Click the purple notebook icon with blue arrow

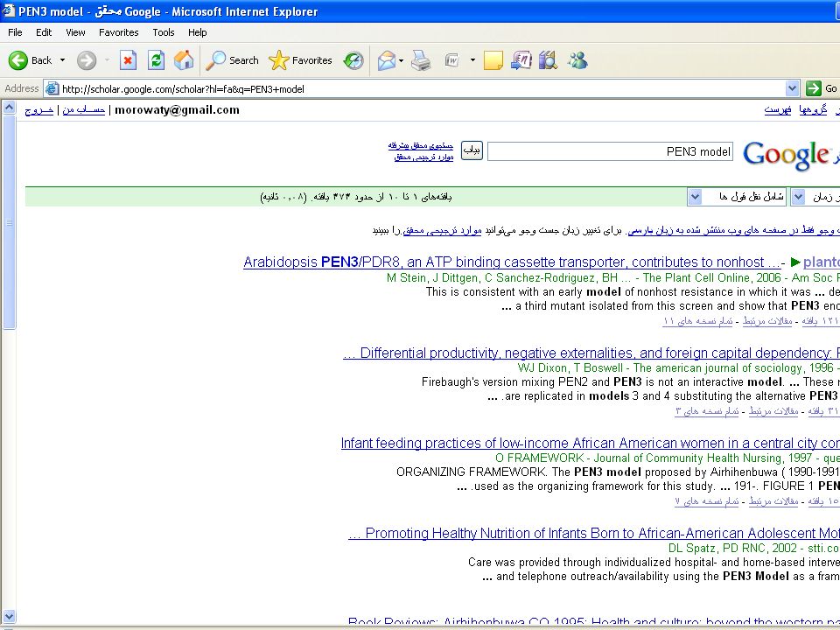[521, 60]
